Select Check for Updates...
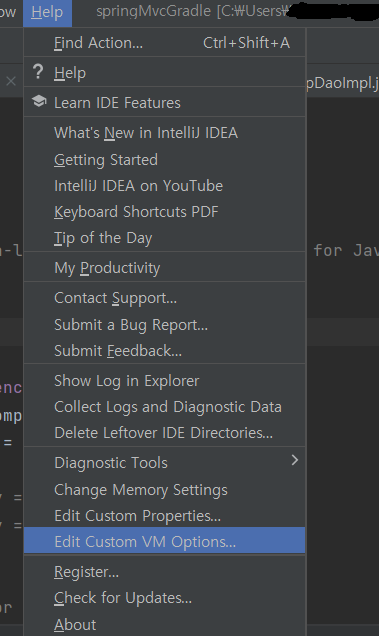379x636 pixels. click(164, 598)
